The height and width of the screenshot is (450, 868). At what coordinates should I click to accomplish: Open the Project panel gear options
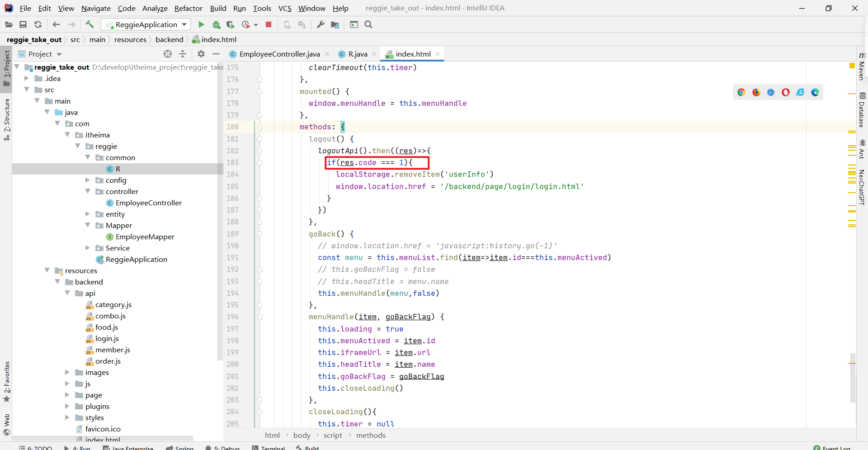(x=201, y=54)
